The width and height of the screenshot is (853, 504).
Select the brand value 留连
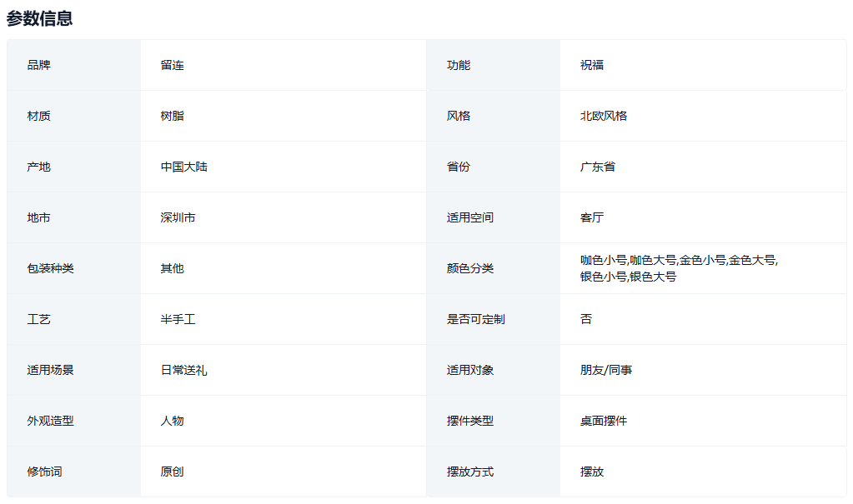pos(173,65)
